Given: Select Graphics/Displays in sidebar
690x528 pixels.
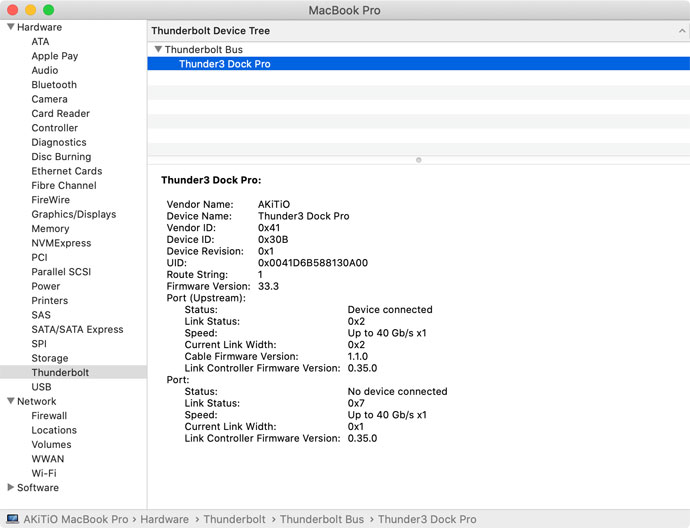Looking at the screenshot, I should (73, 214).
